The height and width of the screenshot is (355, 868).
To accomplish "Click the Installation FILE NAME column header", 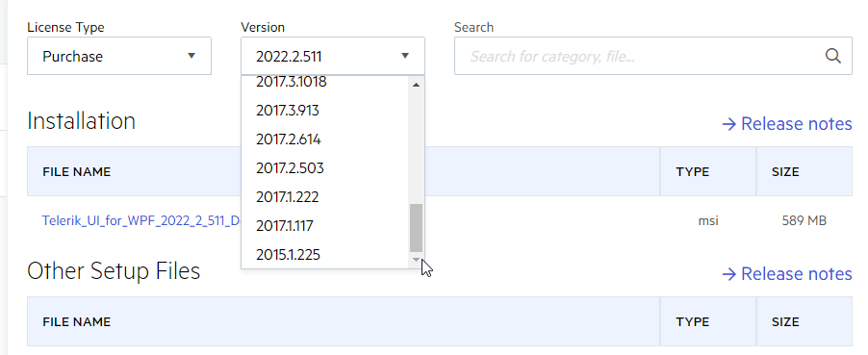I will pyautogui.click(x=76, y=171).
